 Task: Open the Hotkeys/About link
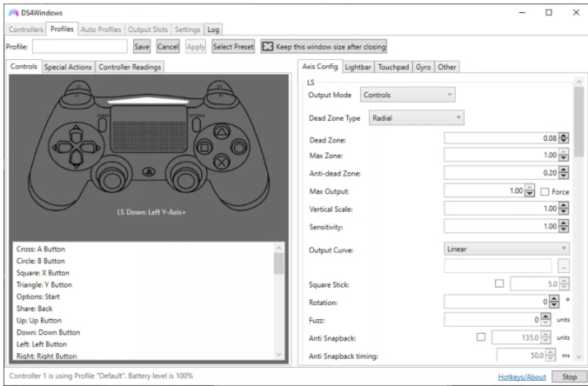pos(522,376)
